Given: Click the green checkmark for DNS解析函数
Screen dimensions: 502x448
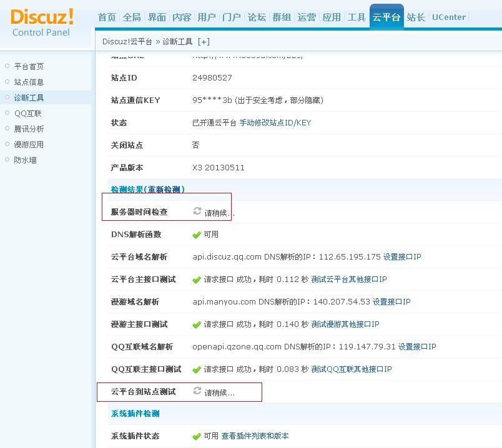Looking at the screenshot, I should (197, 235).
